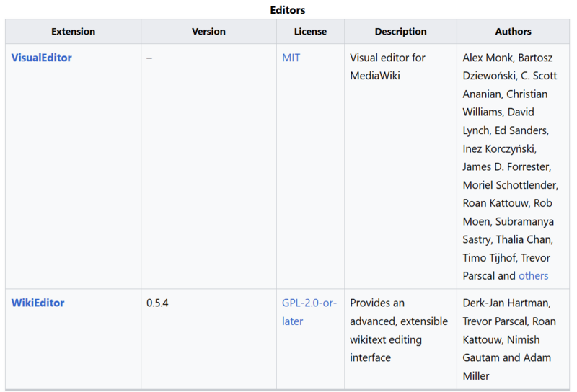The image size is (577, 392).
Task: Open the WikiEditor extension link
Action: tap(38, 303)
